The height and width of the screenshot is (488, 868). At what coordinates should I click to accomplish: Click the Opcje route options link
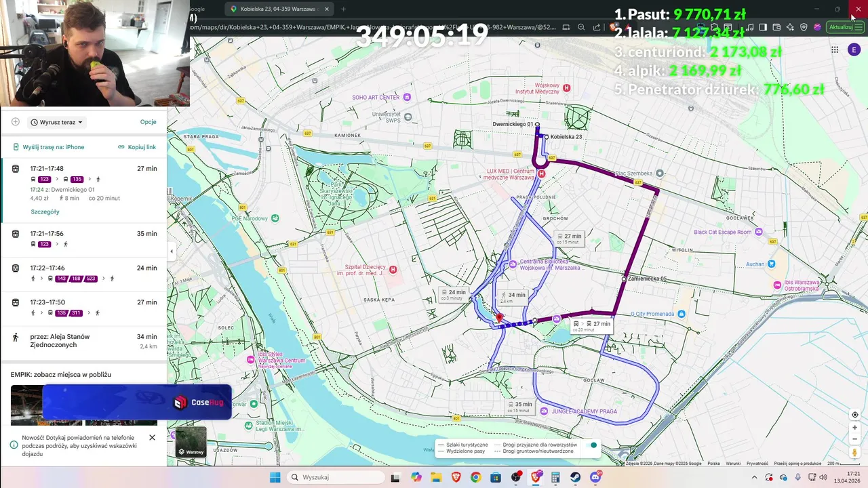[x=148, y=122]
